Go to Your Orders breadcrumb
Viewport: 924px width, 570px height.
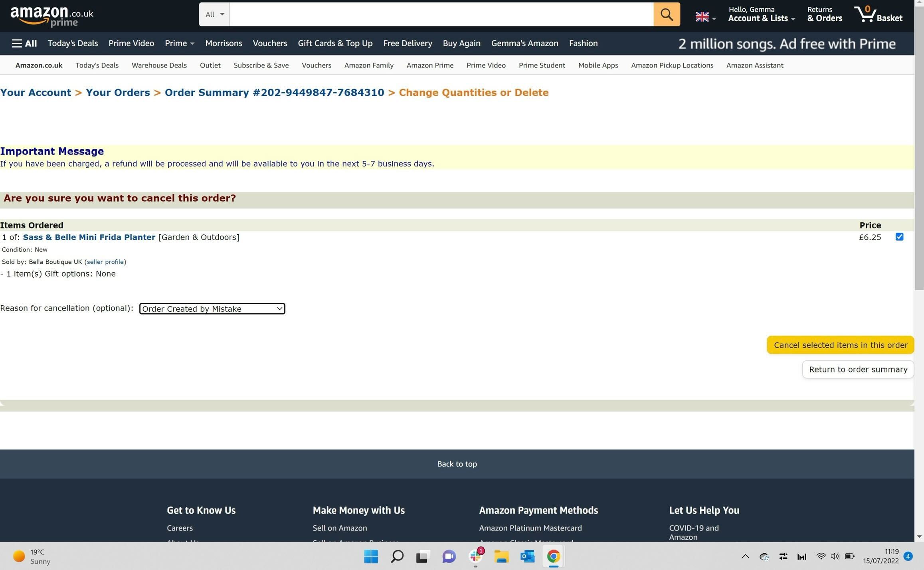(118, 93)
